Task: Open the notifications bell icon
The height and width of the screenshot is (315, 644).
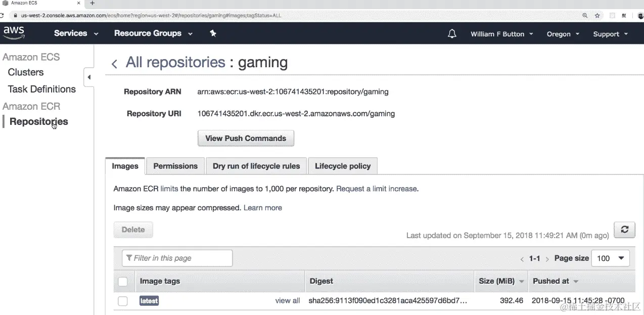Action: pyautogui.click(x=452, y=34)
